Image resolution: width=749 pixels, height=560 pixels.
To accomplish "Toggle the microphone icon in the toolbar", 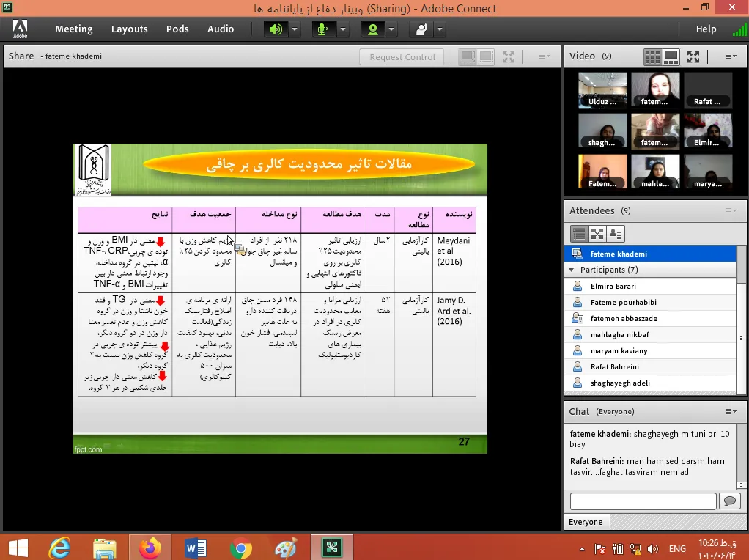I will click(323, 29).
